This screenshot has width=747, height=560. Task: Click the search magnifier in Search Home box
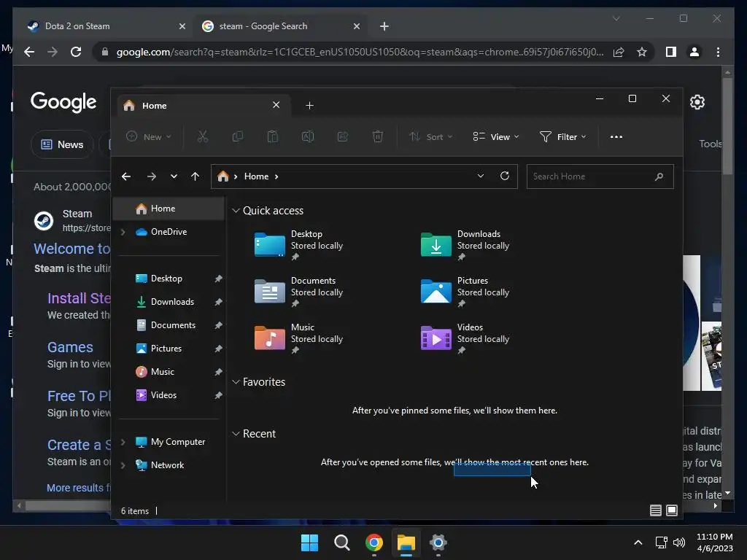(x=659, y=176)
